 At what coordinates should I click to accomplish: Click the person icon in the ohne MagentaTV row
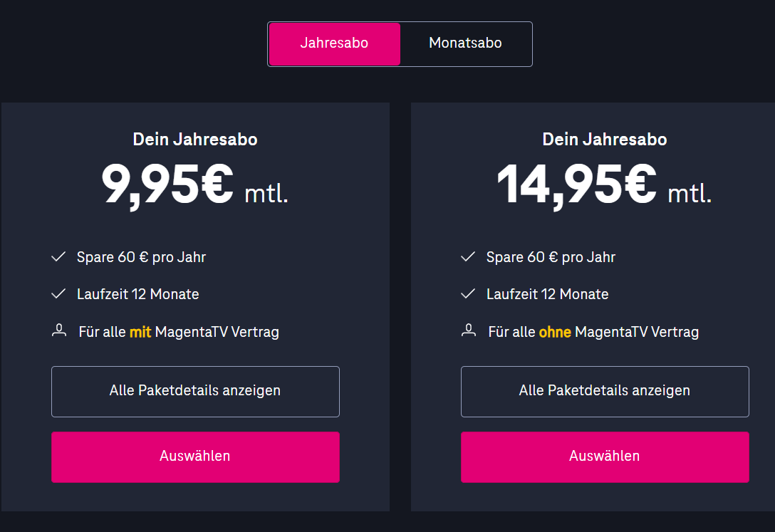pyautogui.click(x=469, y=330)
